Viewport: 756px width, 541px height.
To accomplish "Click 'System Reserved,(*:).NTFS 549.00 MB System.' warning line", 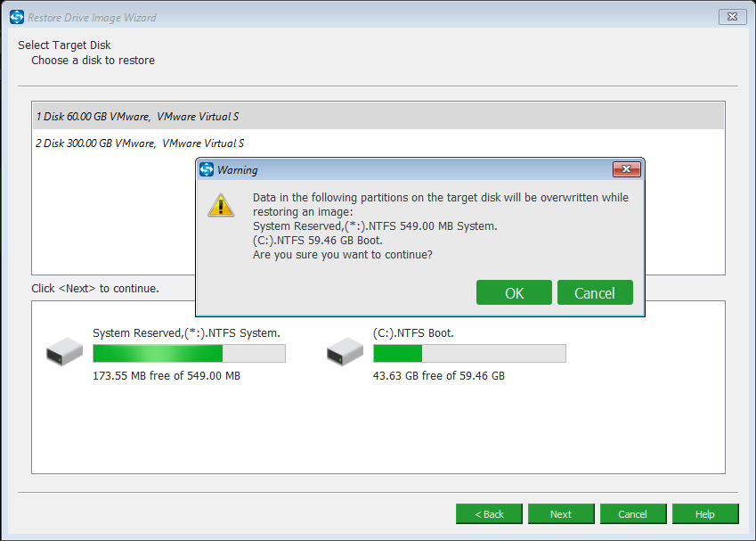I will click(375, 225).
